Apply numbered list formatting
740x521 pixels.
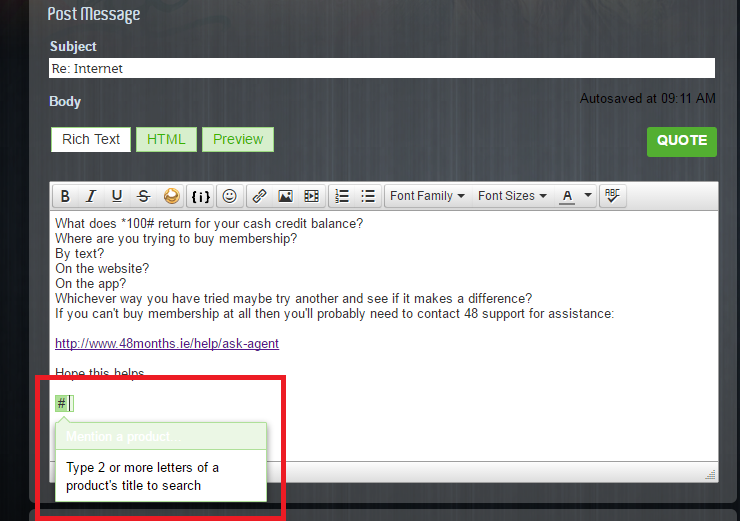(x=342, y=196)
